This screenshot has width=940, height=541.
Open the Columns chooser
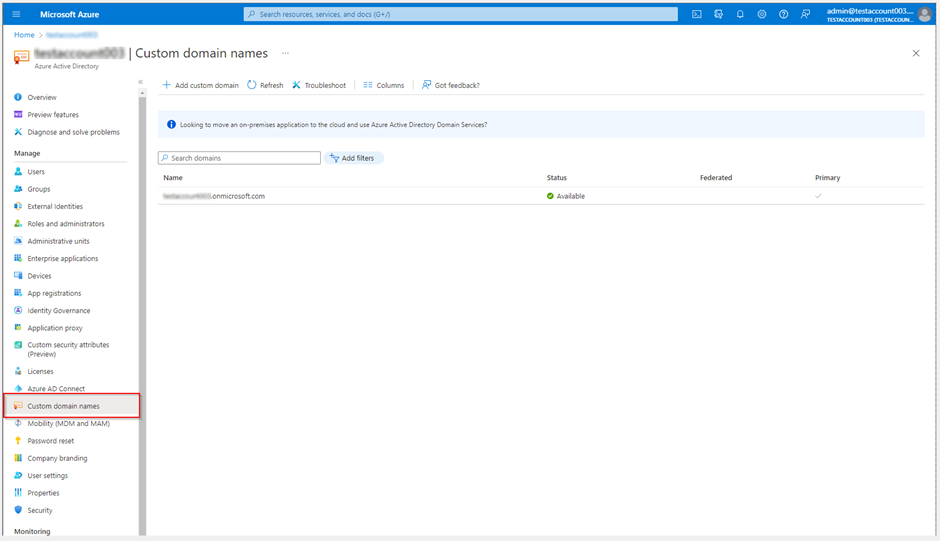384,85
